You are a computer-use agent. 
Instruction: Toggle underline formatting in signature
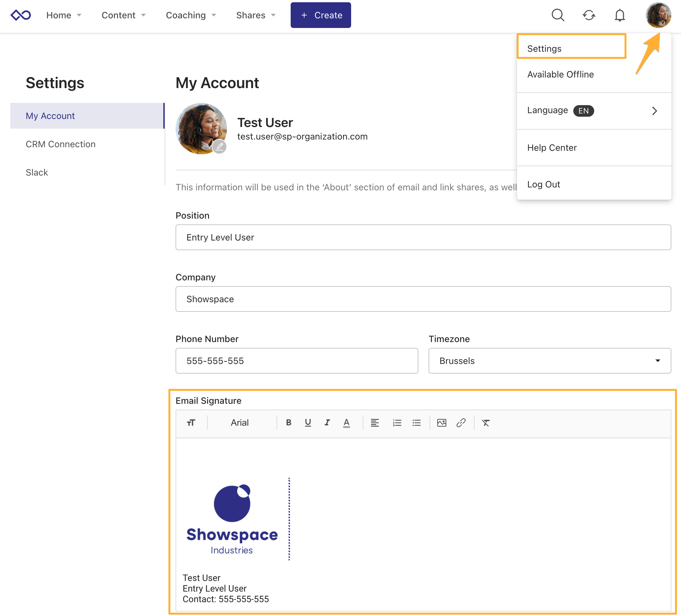point(308,422)
